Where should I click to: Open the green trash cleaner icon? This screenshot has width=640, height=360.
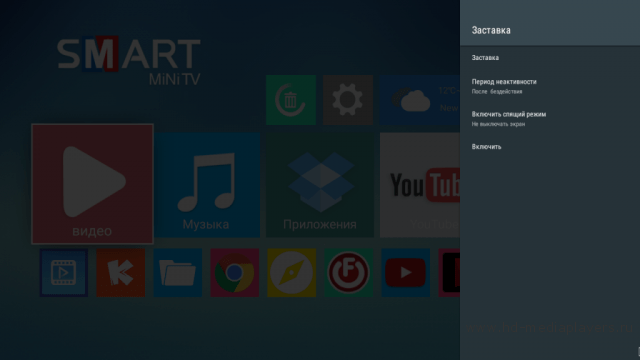click(291, 100)
